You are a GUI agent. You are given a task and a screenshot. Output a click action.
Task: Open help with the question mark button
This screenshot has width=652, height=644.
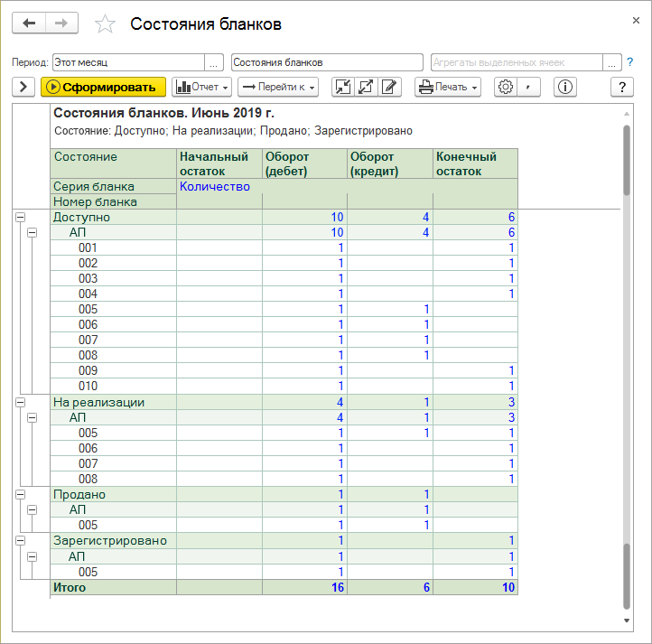pos(622,87)
